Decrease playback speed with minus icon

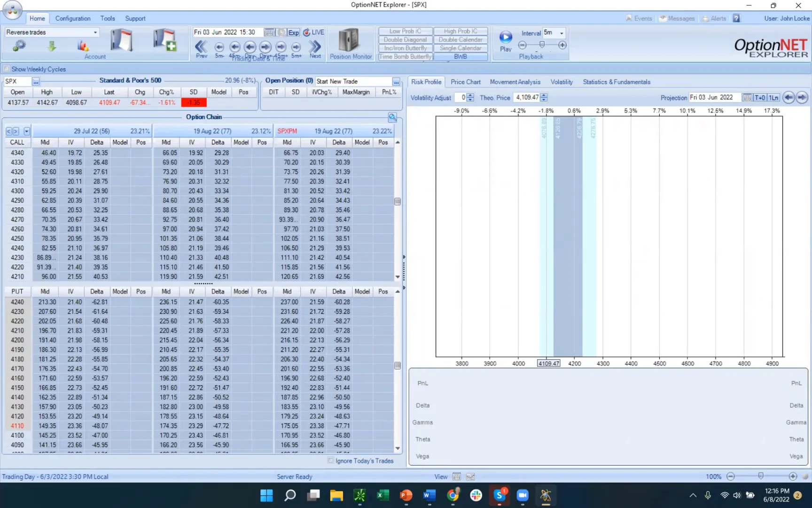(x=522, y=45)
